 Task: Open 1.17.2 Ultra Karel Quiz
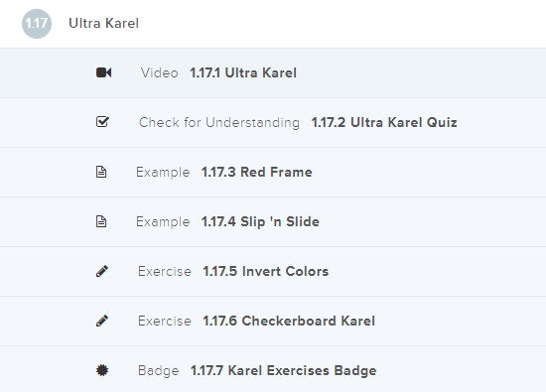click(384, 122)
